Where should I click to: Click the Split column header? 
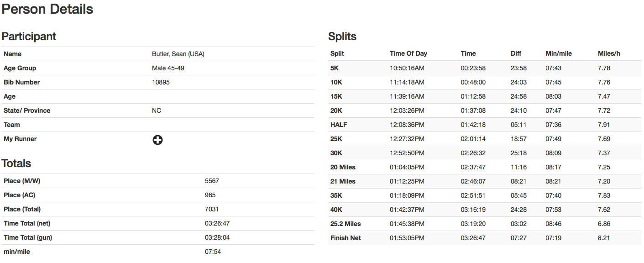tap(337, 53)
